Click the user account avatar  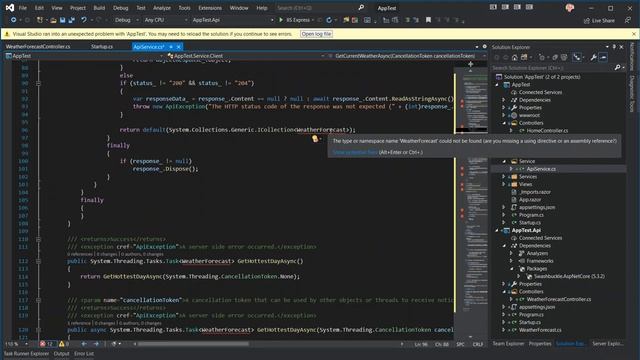[x=570, y=8]
